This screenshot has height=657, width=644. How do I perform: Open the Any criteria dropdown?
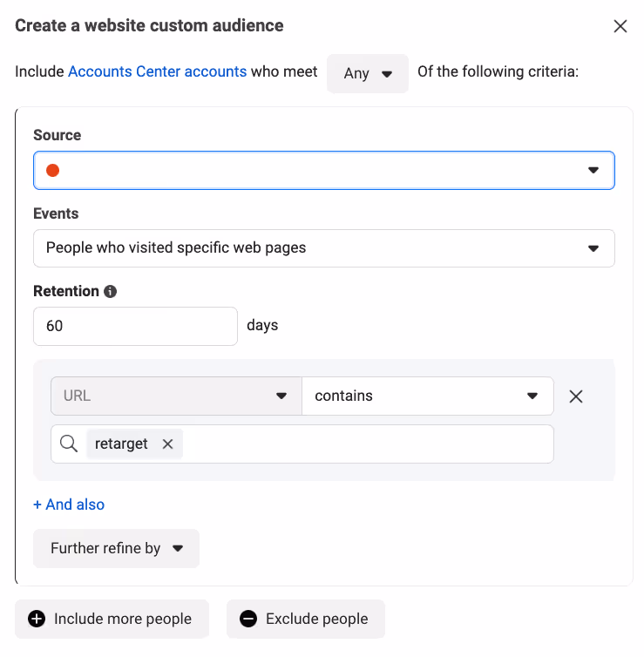pos(368,73)
